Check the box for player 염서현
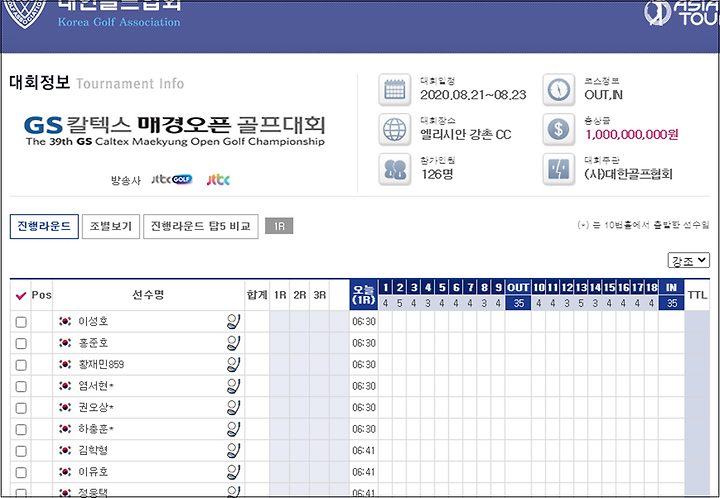The width and height of the screenshot is (720, 498). 21,386
